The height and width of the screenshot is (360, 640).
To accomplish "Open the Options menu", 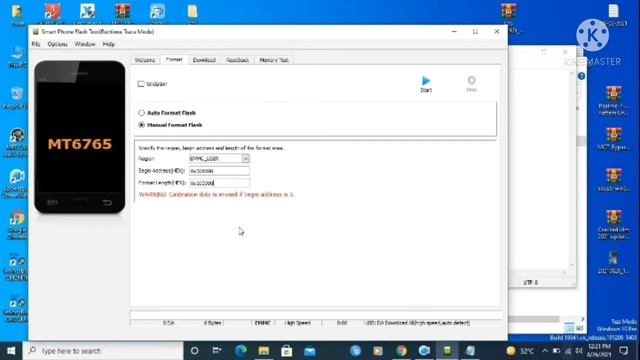I will tap(58, 44).
